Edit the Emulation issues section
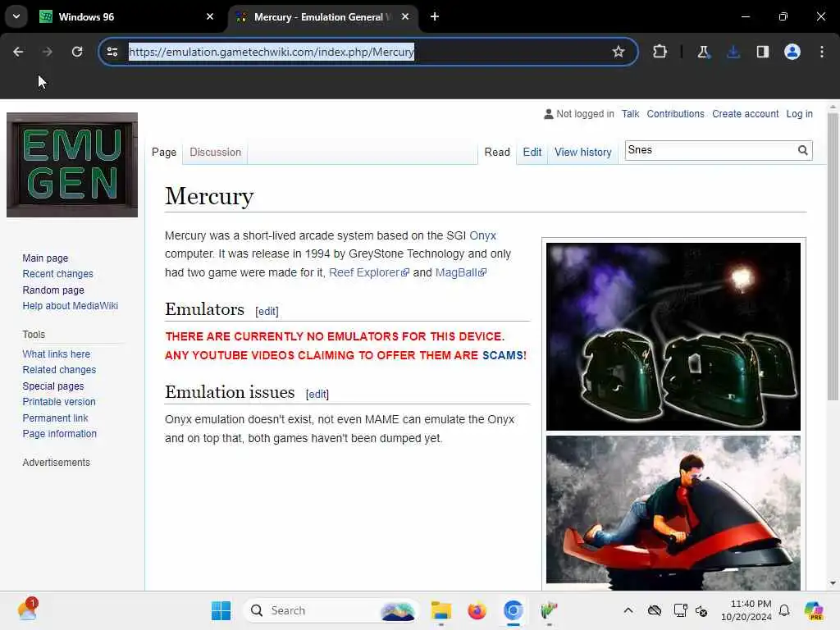The height and width of the screenshot is (630, 840). [317, 395]
